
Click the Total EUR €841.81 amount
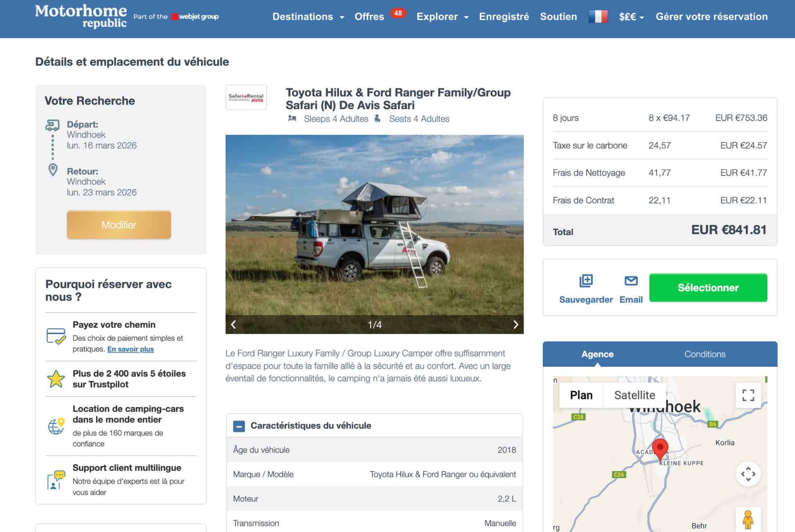pyautogui.click(x=729, y=230)
